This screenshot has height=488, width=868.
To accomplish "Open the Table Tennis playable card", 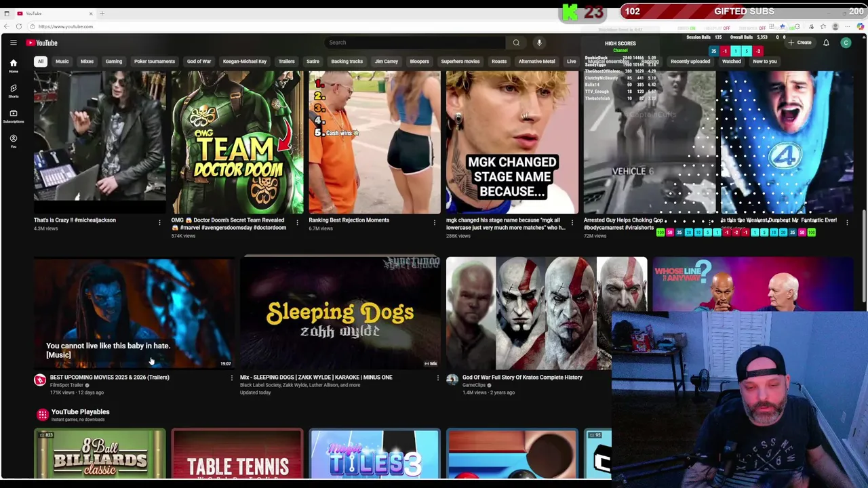I will pos(237,454).
